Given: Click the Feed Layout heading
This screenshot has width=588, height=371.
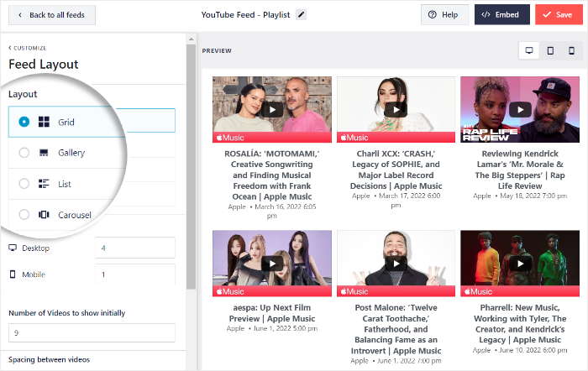Looking at the screenshot, I should tap(44, 64).
